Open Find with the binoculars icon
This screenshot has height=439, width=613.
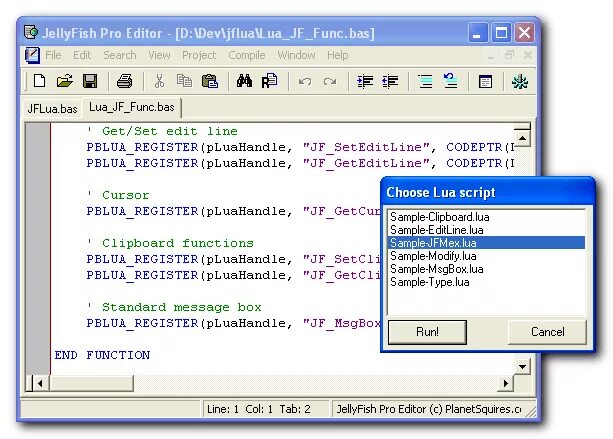pos(244,81)
